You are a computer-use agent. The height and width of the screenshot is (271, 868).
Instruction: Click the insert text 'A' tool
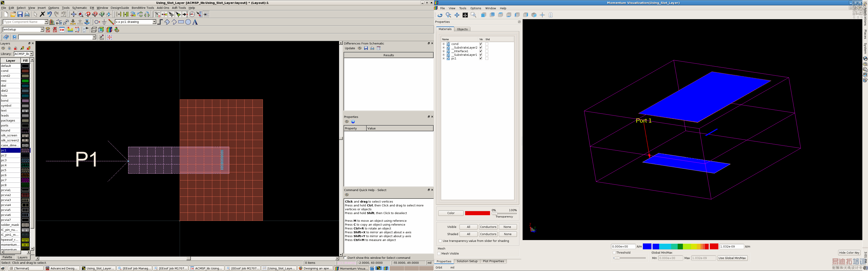click(195, 22)
